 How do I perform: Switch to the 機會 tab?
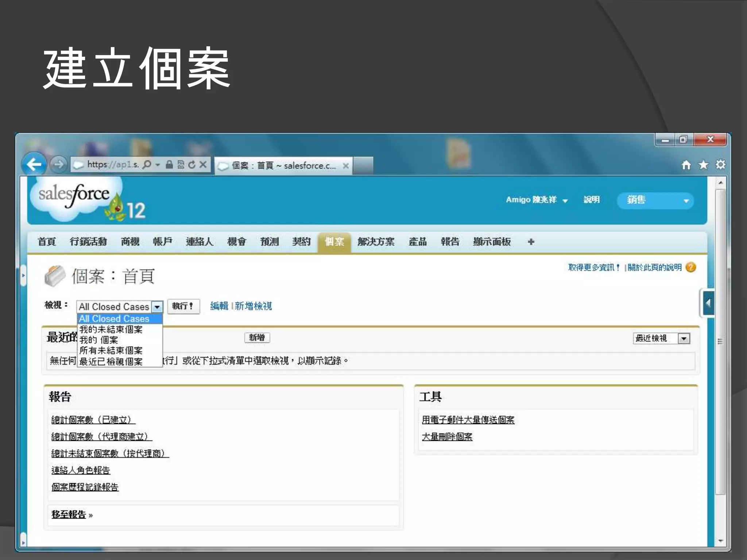click(x=237, y=242)
